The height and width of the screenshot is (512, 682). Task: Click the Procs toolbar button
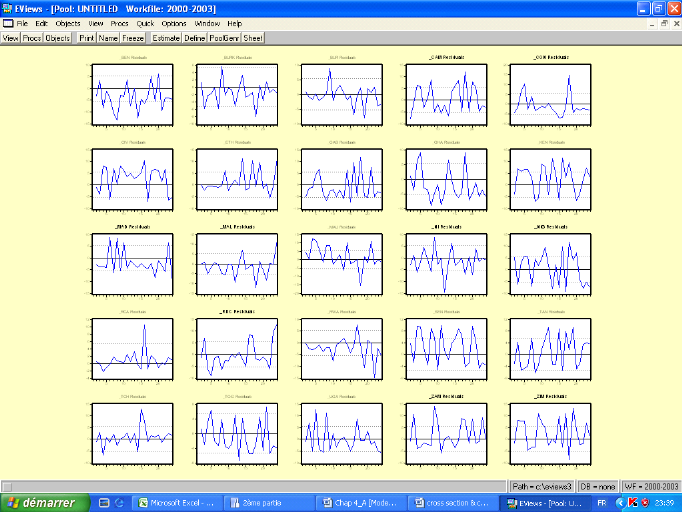32,38
